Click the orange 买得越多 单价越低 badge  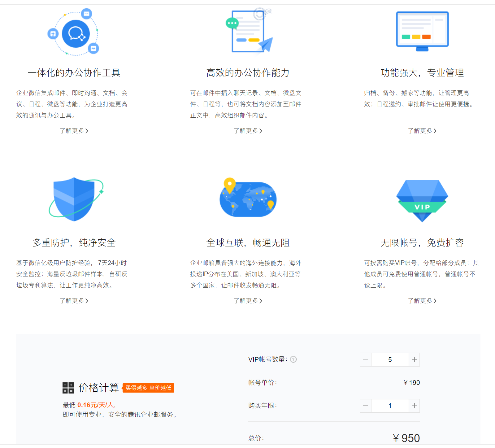pyautogui.click(x=148, y=388)
